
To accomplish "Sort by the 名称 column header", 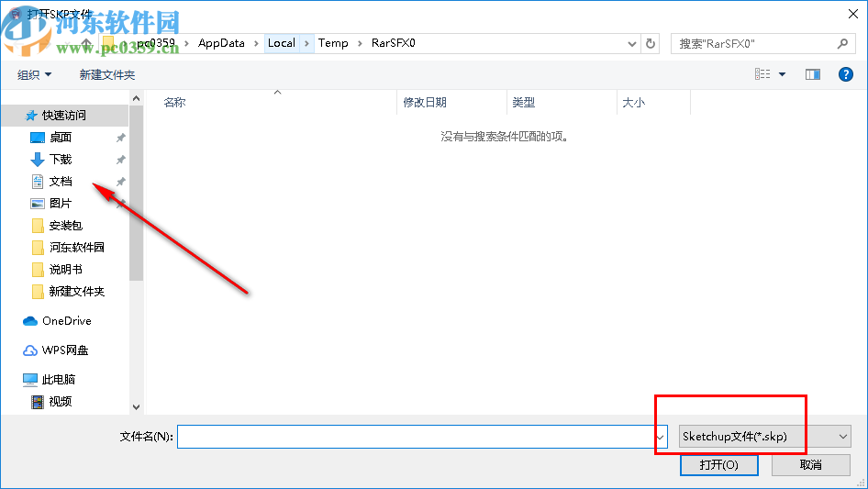I will pos(175,103).
